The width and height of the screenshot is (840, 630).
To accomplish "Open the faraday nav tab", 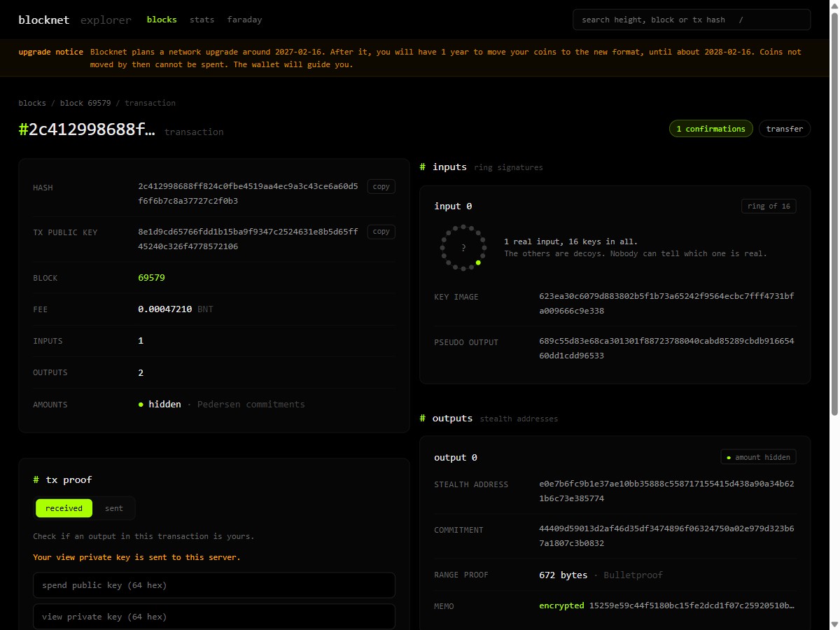I will point(244,20).
